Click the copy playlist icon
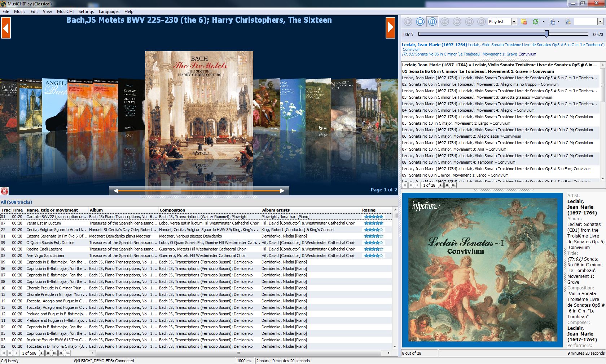 552,22
